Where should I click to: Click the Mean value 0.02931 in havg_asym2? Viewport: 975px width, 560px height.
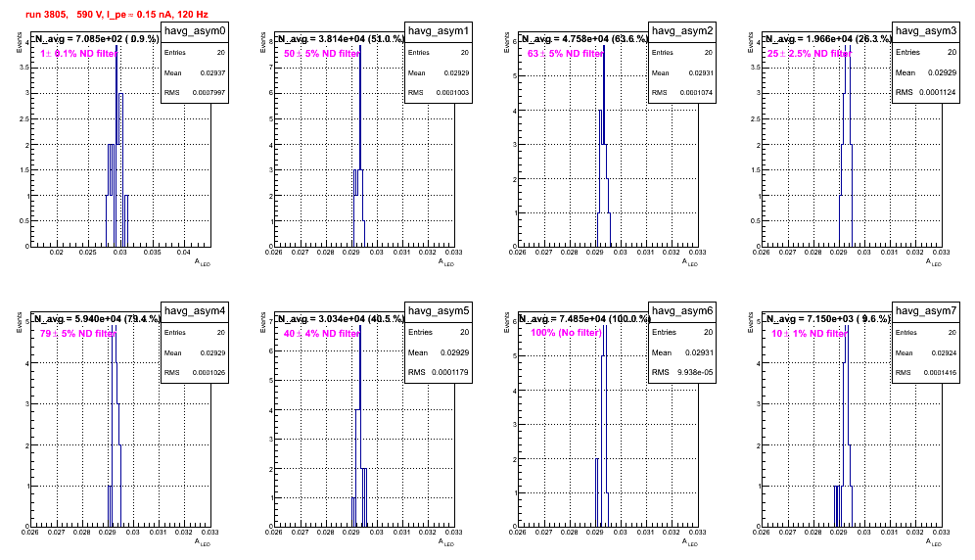tap(700, 72)
